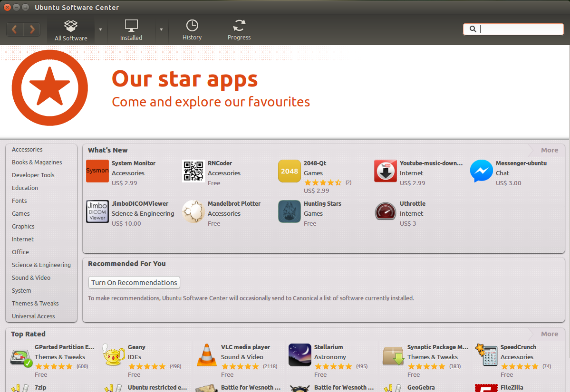Viewport: 570px width, 392px height.
Task: Click the Mandelbrot Plotter app title
Action: tap(234, 203)
